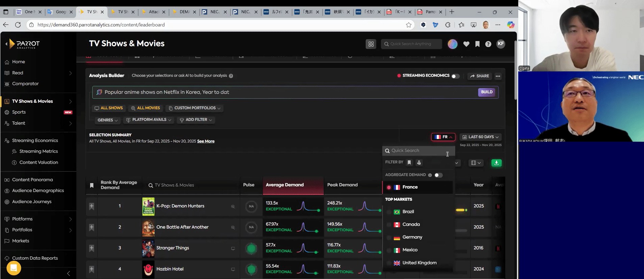Click the Quick Search Anything field
Image resolution: width=644 pixels, height=279 pixels.
pos(411,44)
